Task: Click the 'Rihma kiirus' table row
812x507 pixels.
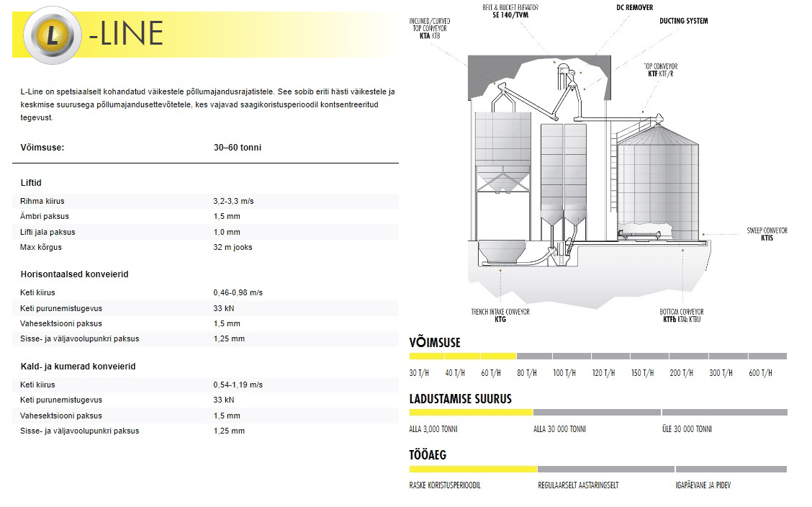Action: pyautogui.click(x=205, y=201)
